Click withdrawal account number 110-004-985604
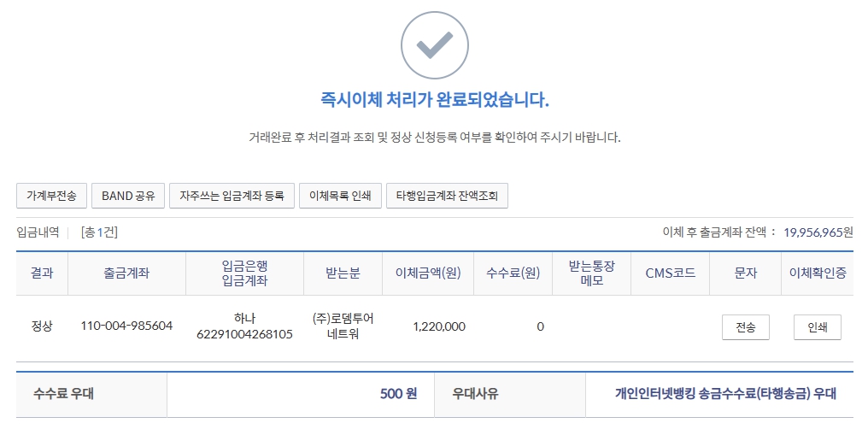Image resolution: width=868 pixels, height=429 pixels. pos(126,326)
